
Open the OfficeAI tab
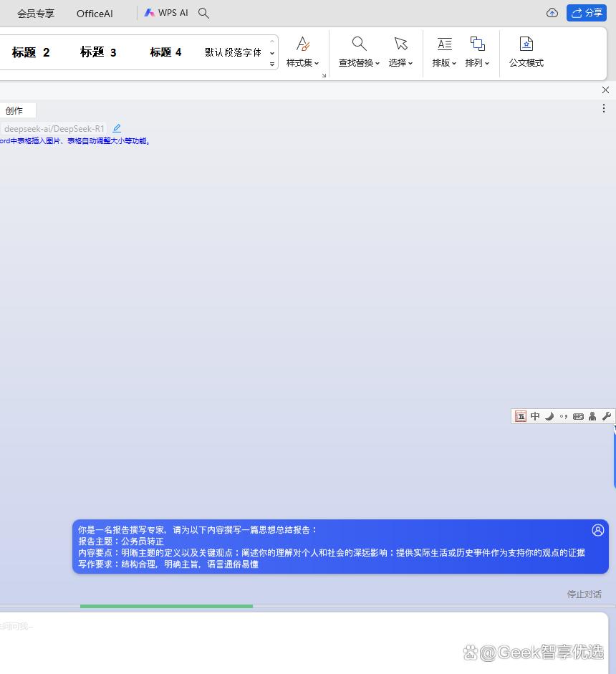coord(95,14)
